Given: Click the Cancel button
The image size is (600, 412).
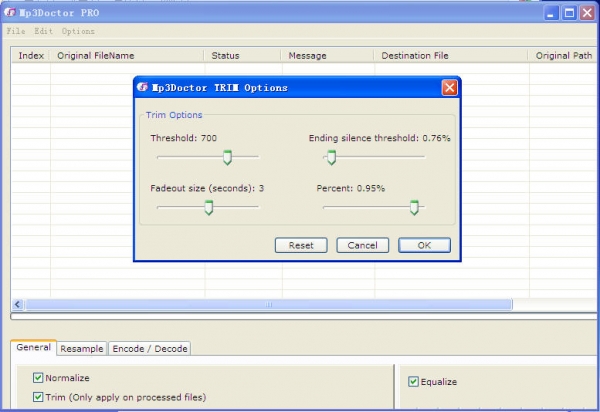Looking at the screenshot, I should 362,245.
